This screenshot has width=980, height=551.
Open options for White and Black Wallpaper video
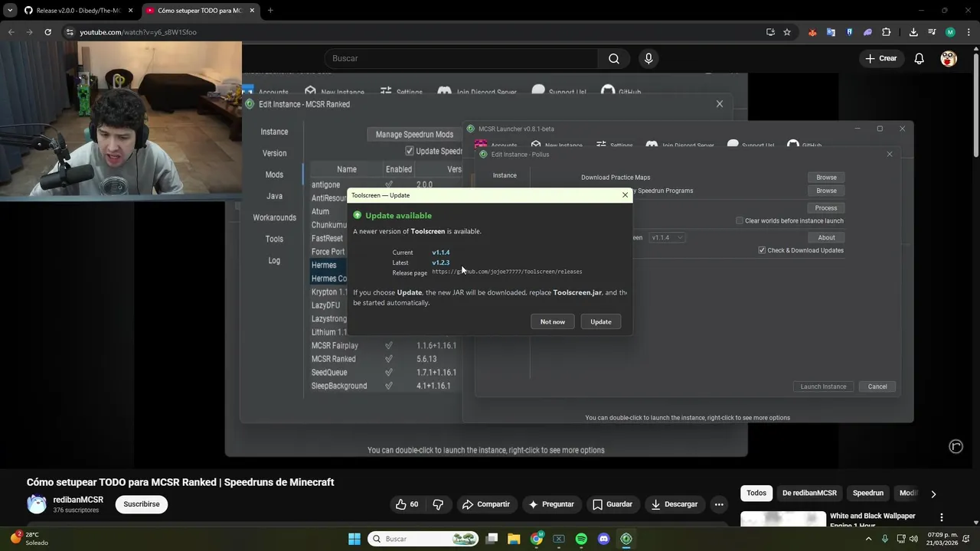[x=942, y=517]
